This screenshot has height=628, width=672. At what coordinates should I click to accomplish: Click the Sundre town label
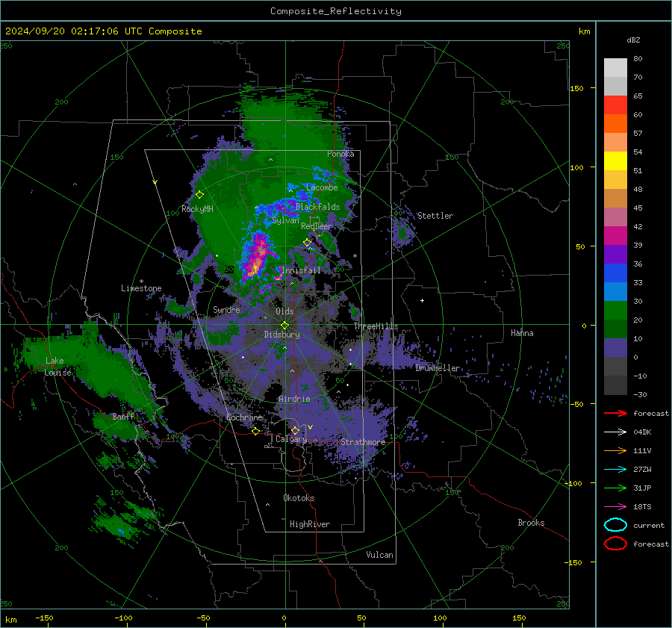(226, 310)
